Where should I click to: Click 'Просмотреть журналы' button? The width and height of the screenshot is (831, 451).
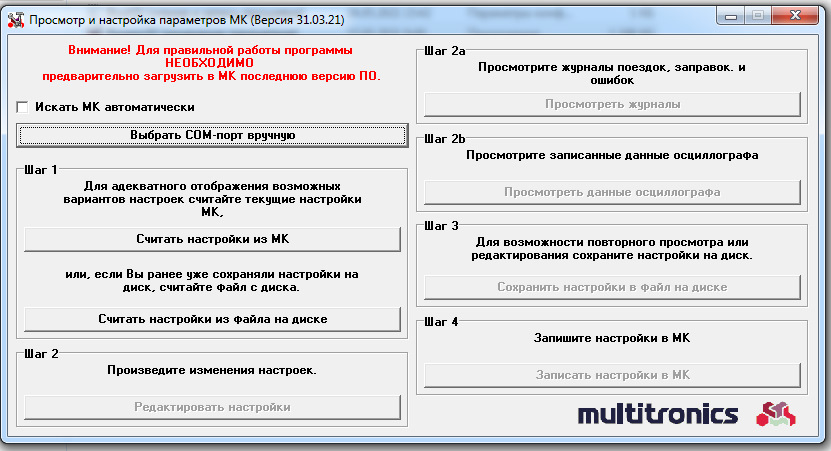612,104
